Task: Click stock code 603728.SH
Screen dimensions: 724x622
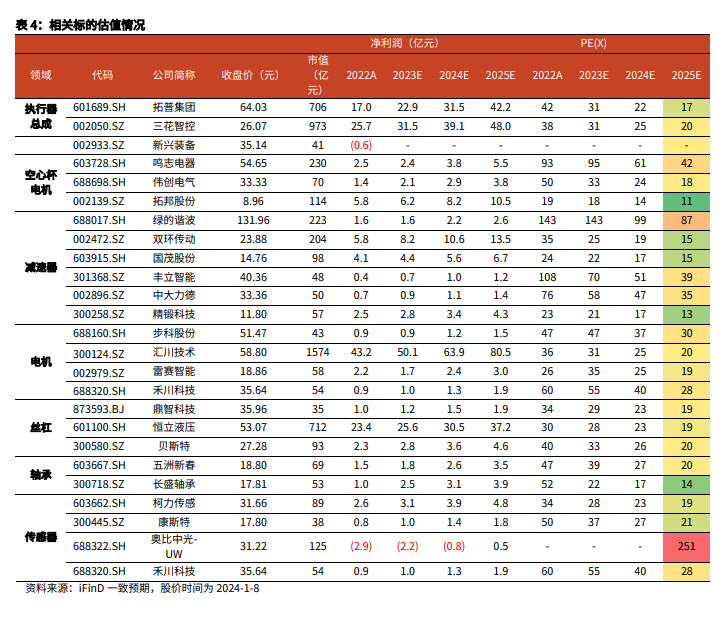Action: (99, 163)
